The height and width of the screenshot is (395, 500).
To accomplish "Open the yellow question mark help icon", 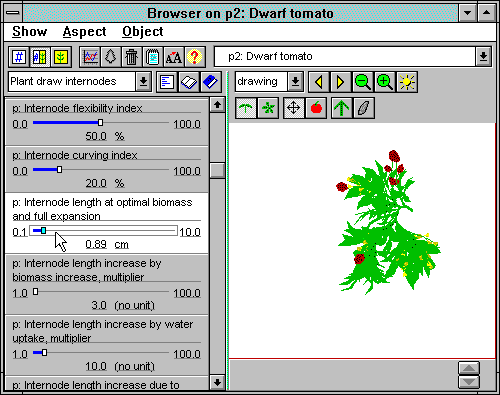I will tap(195, 57).
